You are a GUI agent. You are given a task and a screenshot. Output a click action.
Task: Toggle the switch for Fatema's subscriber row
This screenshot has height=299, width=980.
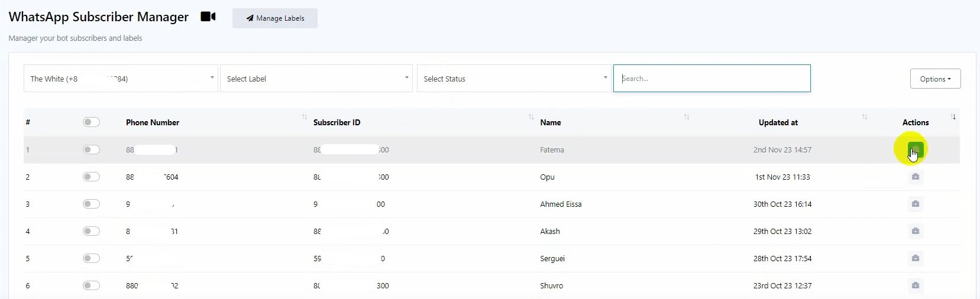(x=91, y=149)
